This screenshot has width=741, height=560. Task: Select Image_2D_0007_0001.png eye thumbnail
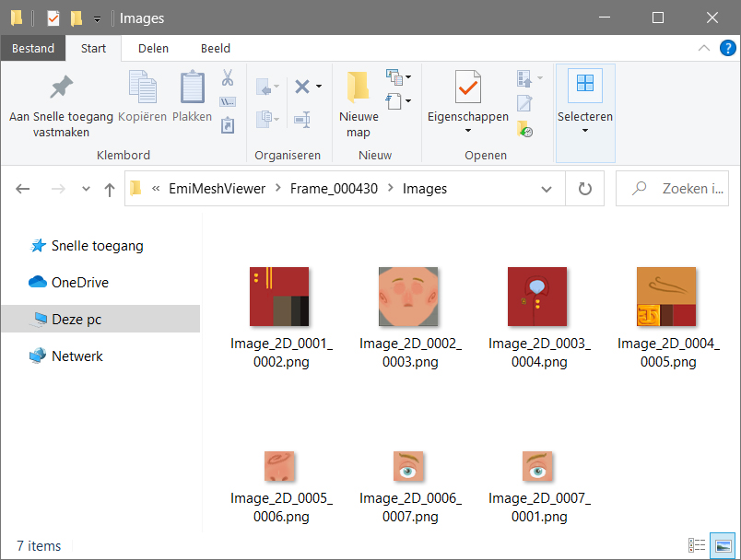point(537,466)
